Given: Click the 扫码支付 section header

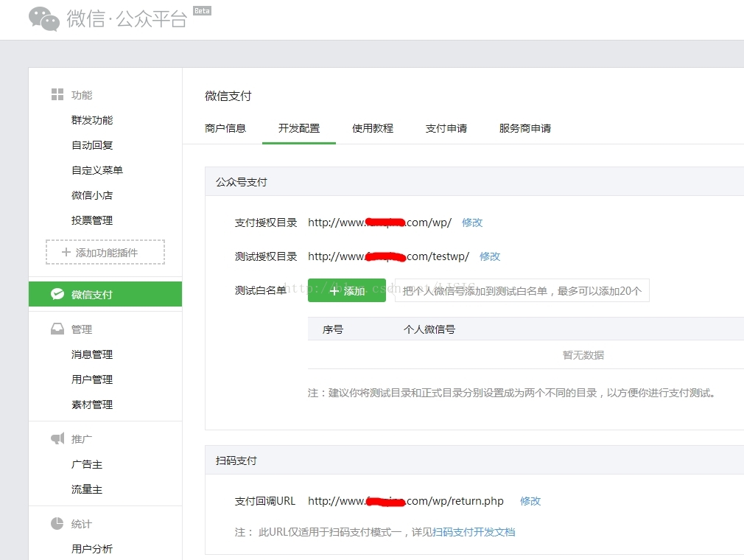Looking at the screenshot, I should click(236, 461).
